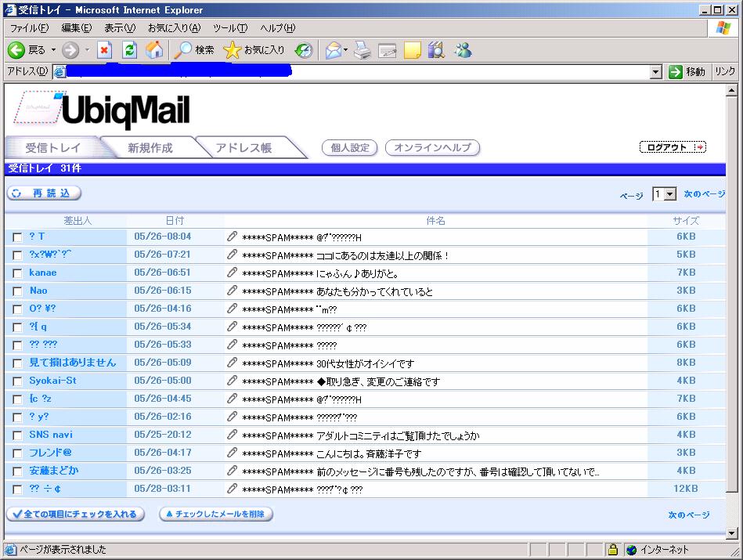Open the お気に入り(A) menu

tap(174, 28)
